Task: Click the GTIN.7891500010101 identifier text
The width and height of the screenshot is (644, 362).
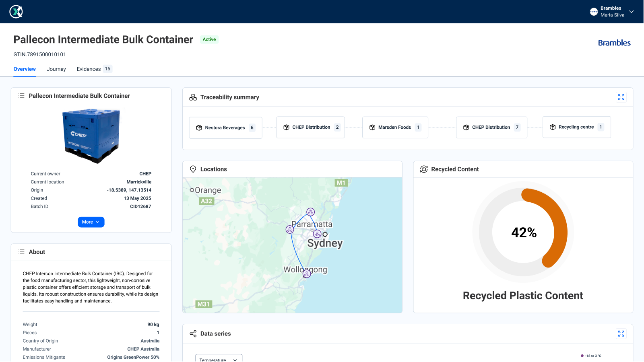Action: click(39, 55)
